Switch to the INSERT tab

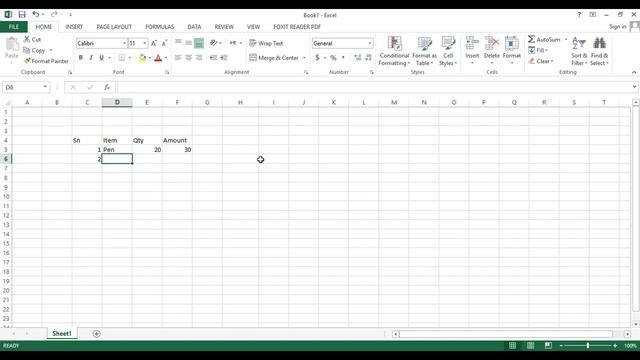click(74, 27)
